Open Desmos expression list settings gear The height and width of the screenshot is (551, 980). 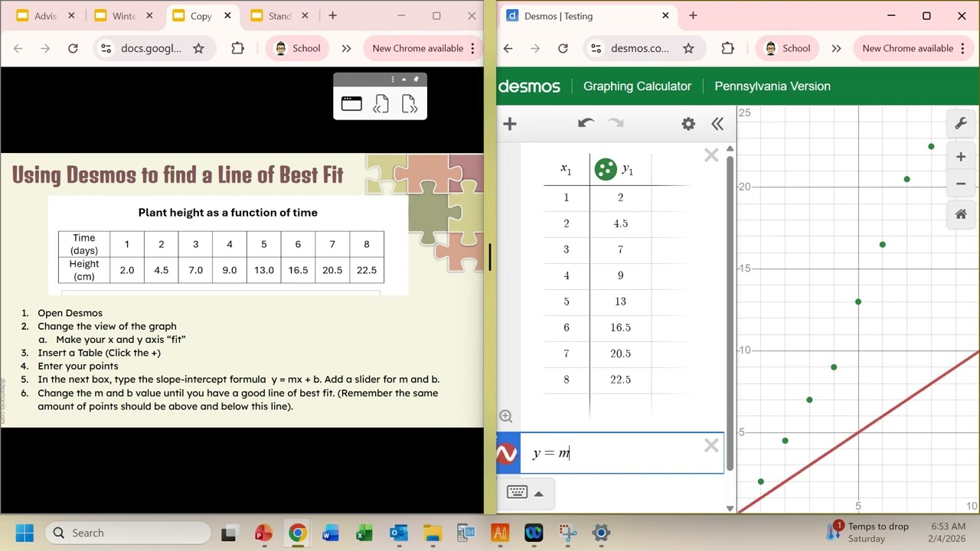pos(688,124)
